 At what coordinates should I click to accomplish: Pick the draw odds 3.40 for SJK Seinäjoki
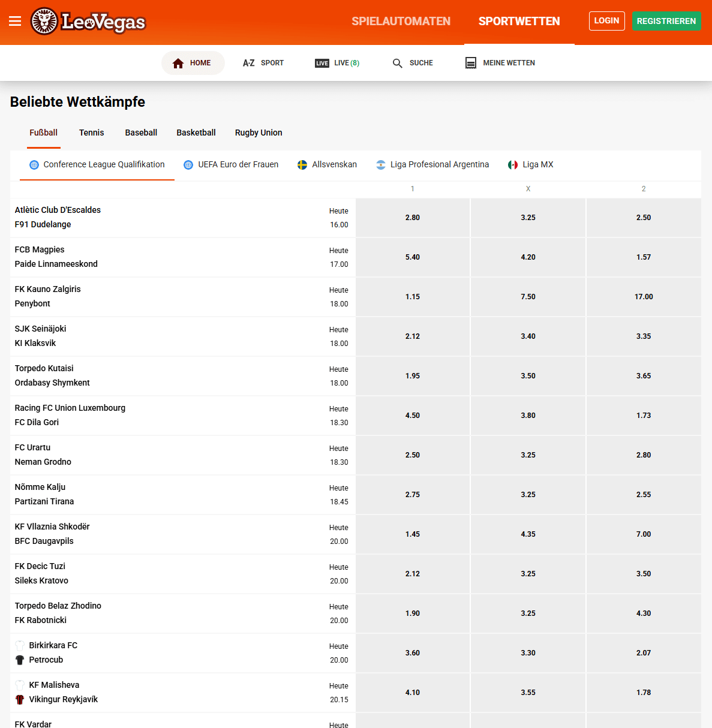click(528, 336)
